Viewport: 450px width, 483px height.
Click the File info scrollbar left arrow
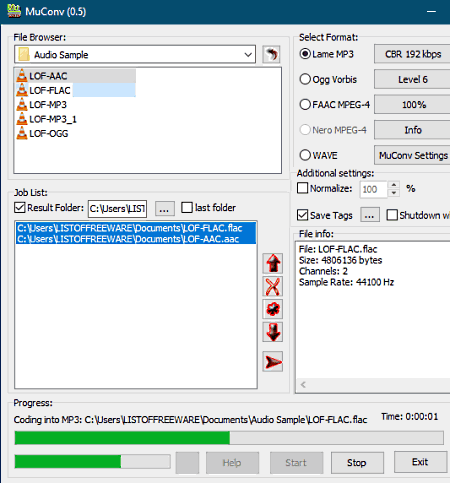(x=303, y=385)
